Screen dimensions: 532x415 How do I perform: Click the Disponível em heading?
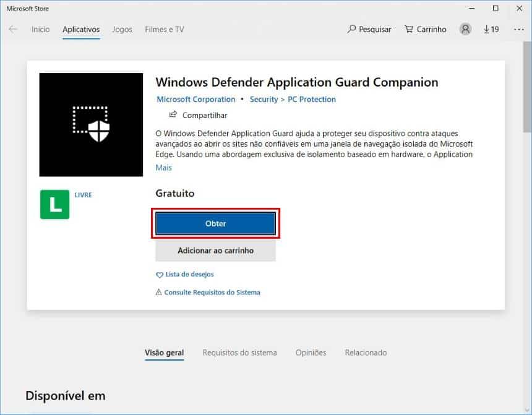pos(66,396)
